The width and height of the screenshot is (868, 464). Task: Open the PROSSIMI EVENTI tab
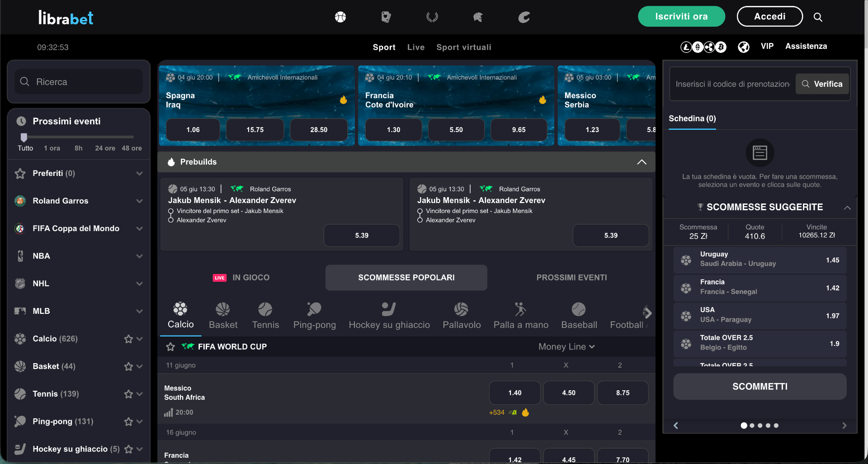[x=571, y=278]
